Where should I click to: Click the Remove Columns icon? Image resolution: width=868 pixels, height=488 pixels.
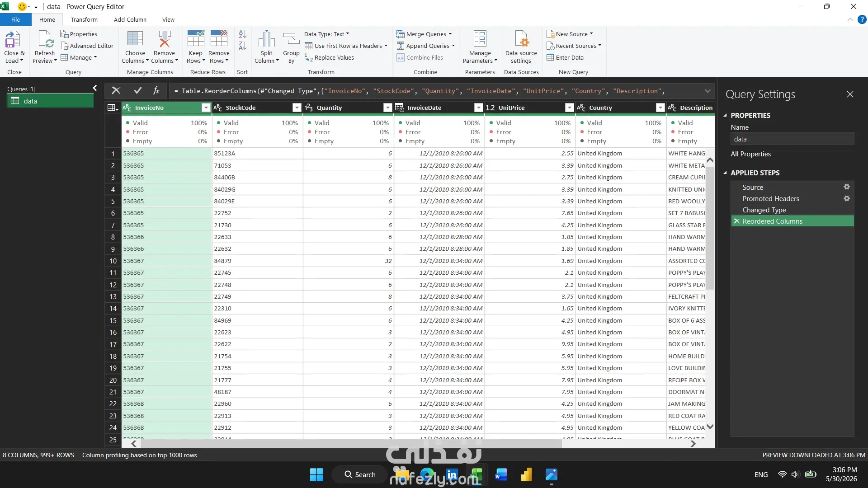[x=165, y=39]
